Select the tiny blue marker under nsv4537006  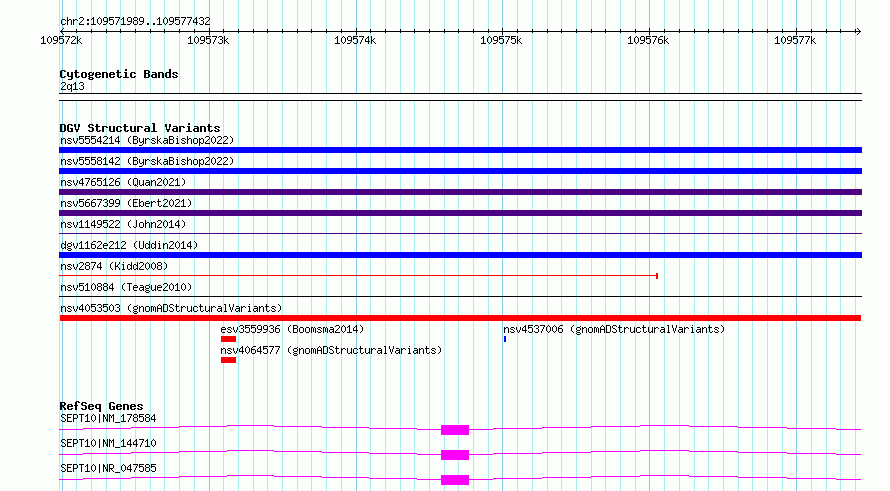click(x=505, y=339)
